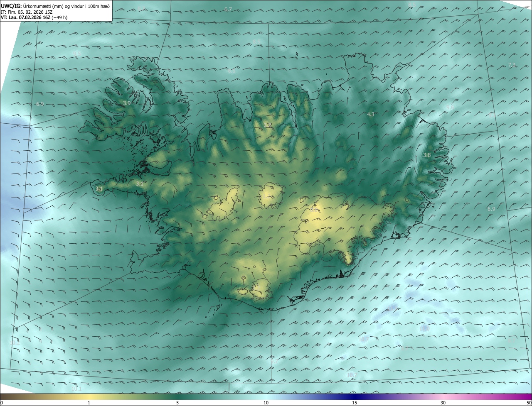Click the 'UWC/IG:' label in the header box

click(x=11, y=6)
